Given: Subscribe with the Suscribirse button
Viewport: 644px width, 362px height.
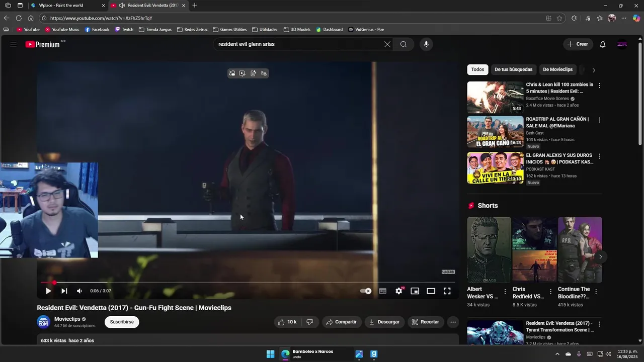Looking at the screenshot, I should (122, 322).
